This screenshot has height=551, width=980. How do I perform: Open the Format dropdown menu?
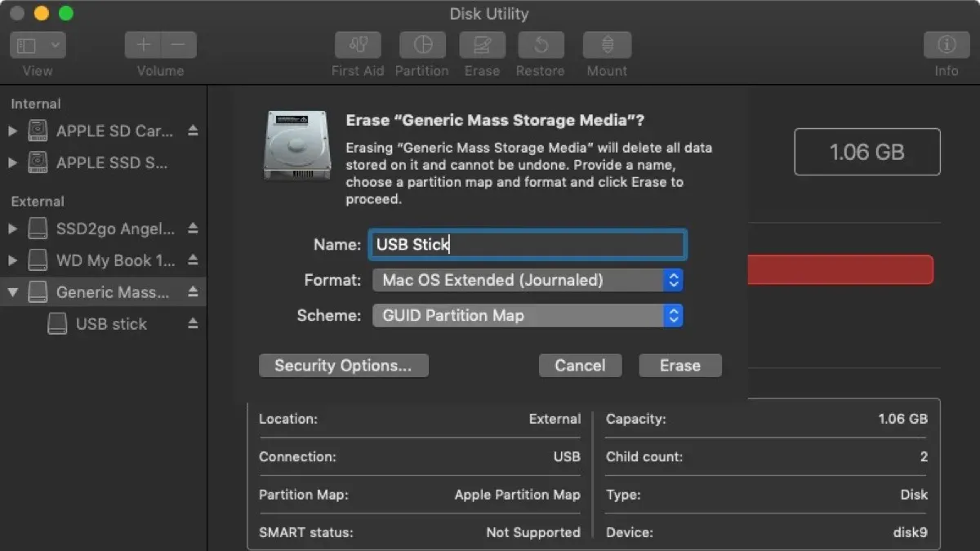click(528, 280)
